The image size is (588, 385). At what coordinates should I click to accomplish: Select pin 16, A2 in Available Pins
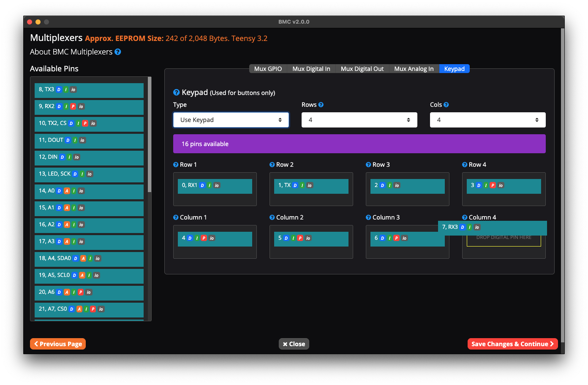[89, 225]
